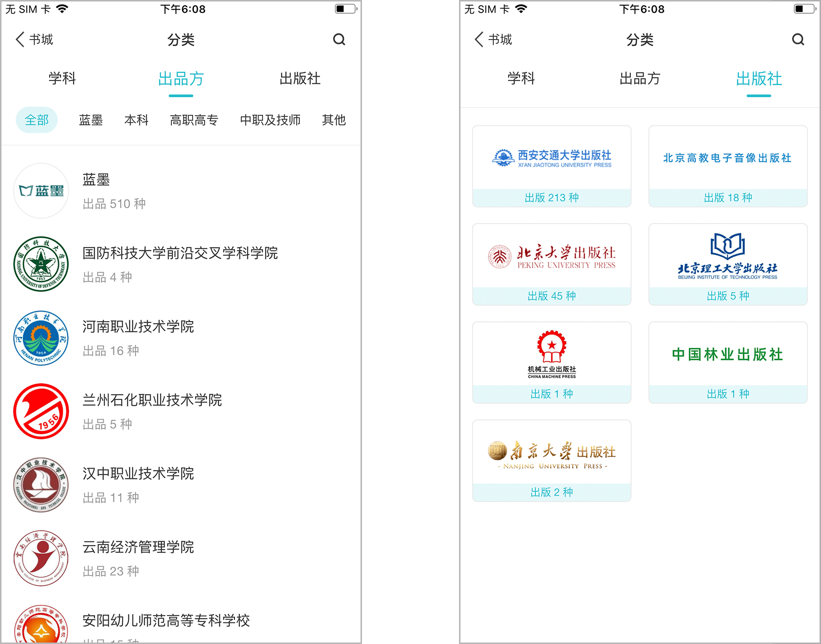Filter producers by 高职高专
The width and height of the screenshot is (821, 644).
194,120
